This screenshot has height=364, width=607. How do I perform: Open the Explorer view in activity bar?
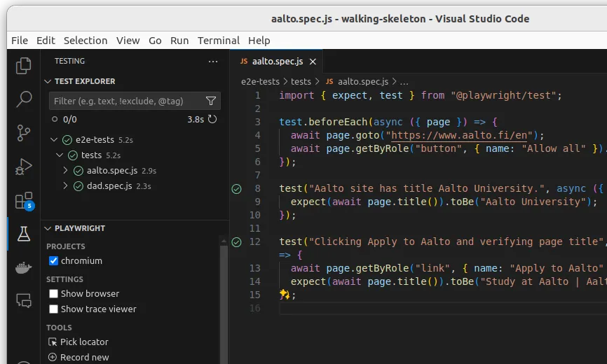[x=24, y=65]
